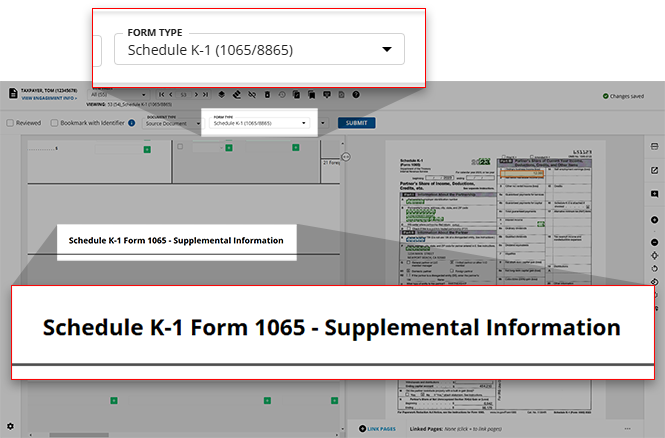Click the page document icon before help

coord(341,95)
